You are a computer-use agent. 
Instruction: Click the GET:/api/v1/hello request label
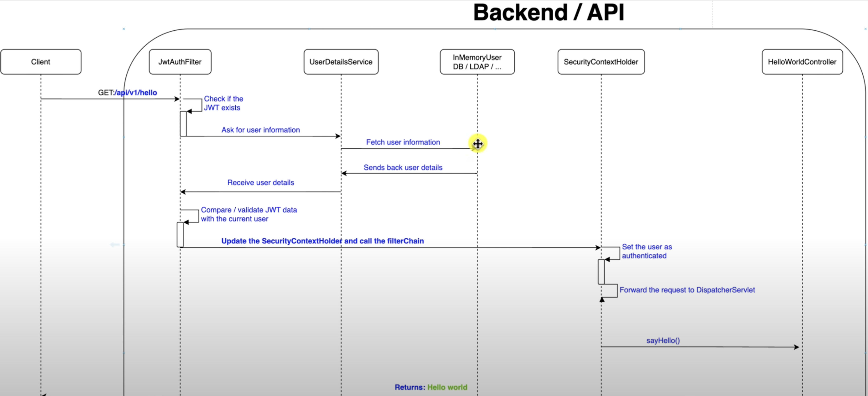[127, 93]
